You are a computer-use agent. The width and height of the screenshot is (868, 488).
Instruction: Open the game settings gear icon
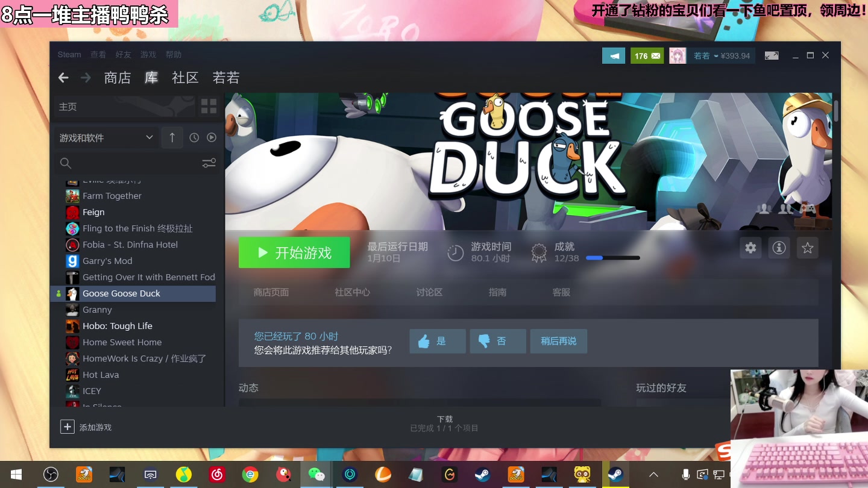tap(750, 248)
